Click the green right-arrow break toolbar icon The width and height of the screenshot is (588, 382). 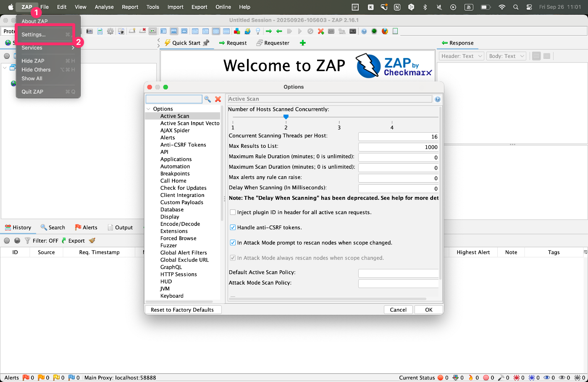(269, 31)
